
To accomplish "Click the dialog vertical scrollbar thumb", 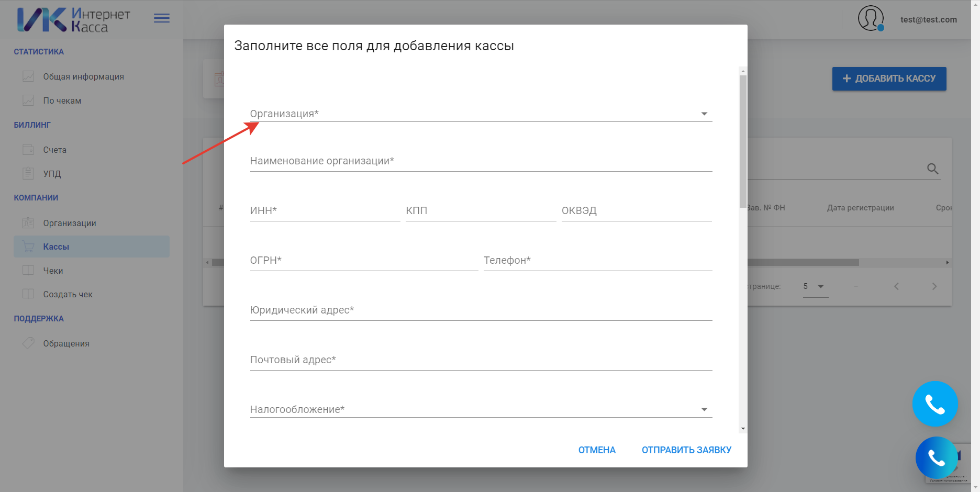I will 743,141.
